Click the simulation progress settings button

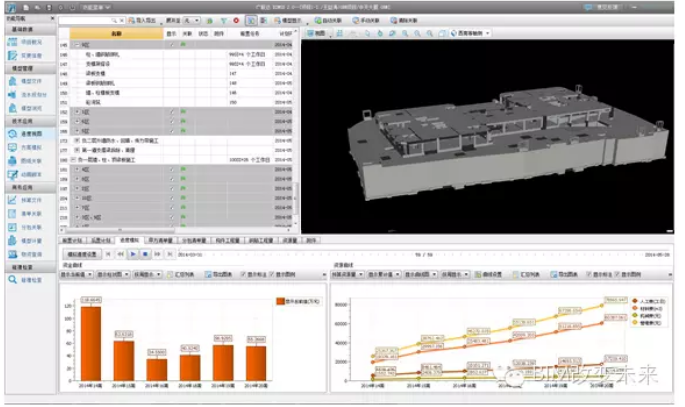coord(82,254)
